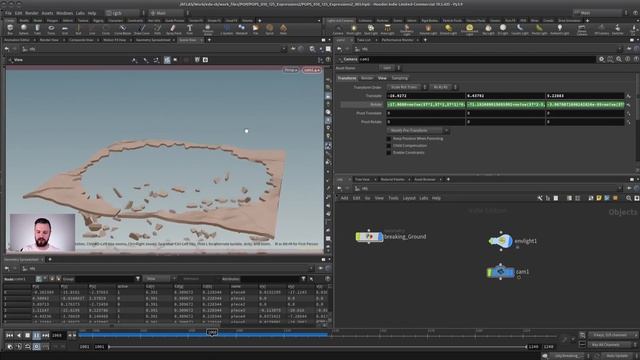Select the Spray Paint shelf tool
640x360 pixels.
pyautogui.click(x=173, y=29)
